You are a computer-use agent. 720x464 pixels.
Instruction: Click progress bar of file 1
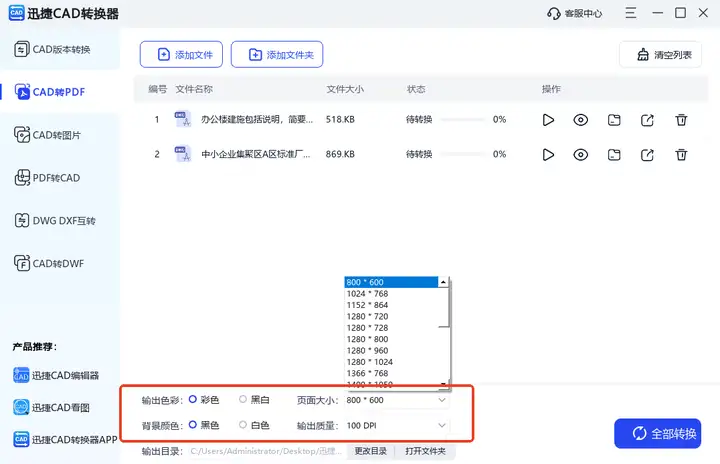click(x=462, y=119)
